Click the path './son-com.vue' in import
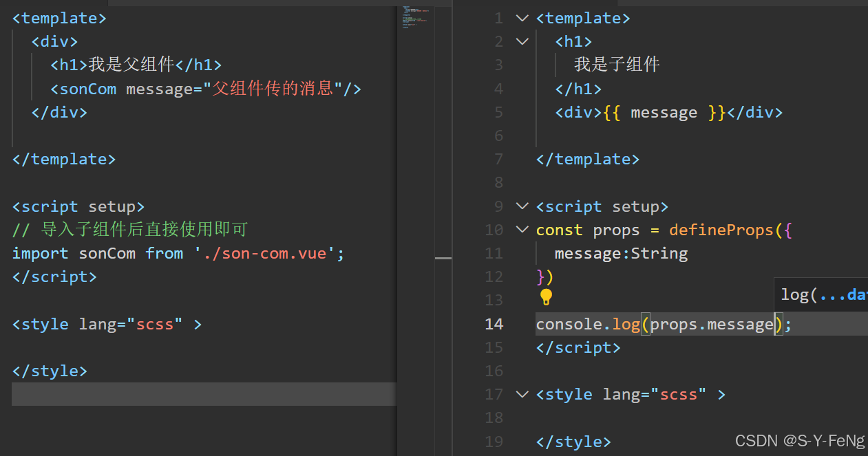The height and width of the screenshot is (456, 868). pyautogui.click(x=264, y=253)
